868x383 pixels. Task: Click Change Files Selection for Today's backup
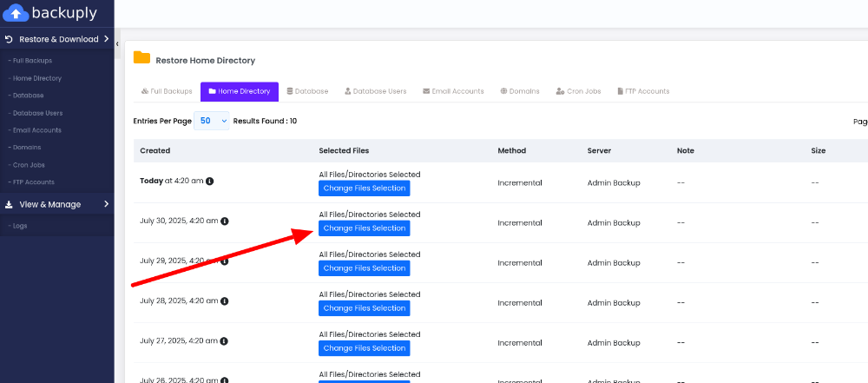tap(365, 188)
